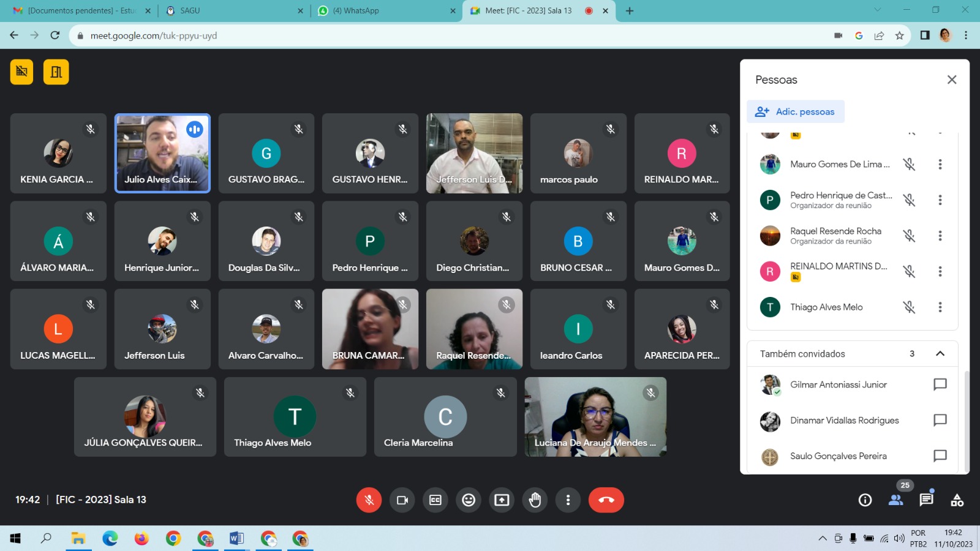Open the three-dot more options in call bar
Viewport: 980px width, 551px height.
(568, 500)
